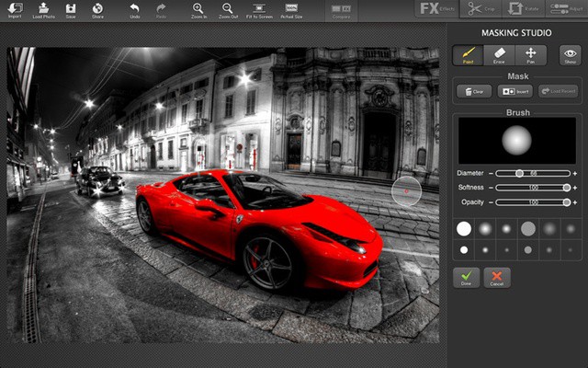Click the Import icon in the toolbar
Screen dimensions: 588x368
[x=15, y=10]
